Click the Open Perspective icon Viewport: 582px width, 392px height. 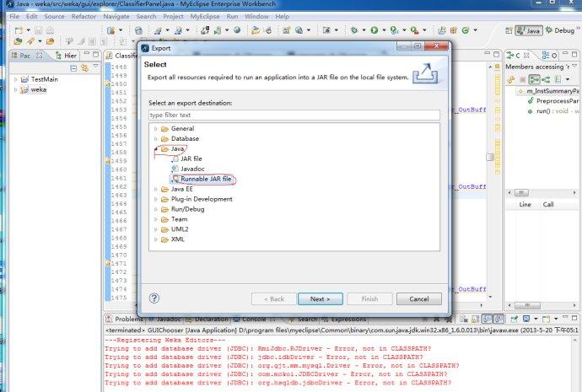coord(509,30)
